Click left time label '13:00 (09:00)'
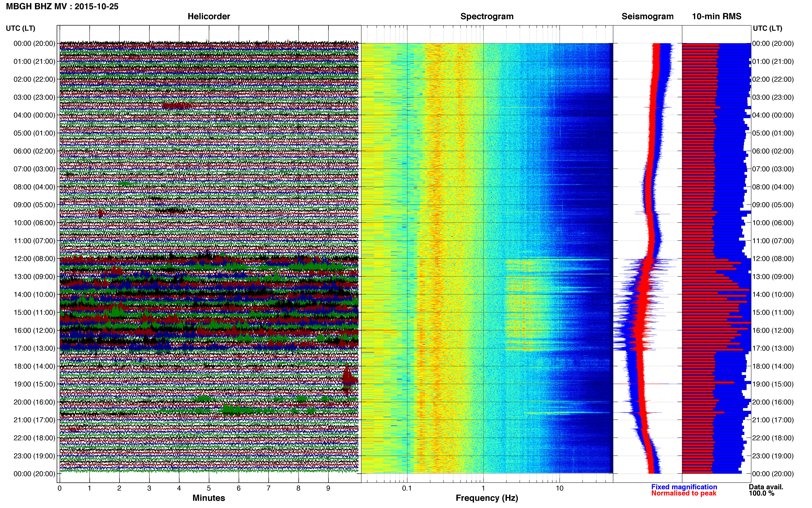The image size is (812, 508). (x=34, y=277)
